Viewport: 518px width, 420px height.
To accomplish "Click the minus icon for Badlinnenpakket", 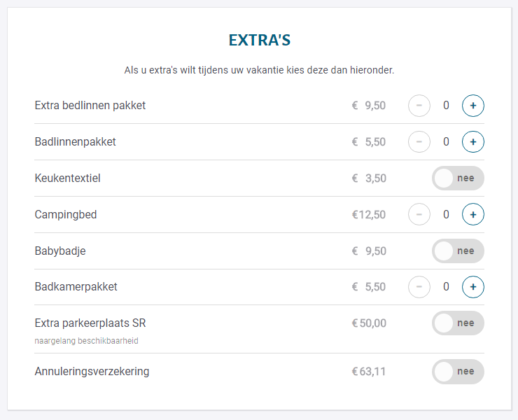I will point(419,142).
